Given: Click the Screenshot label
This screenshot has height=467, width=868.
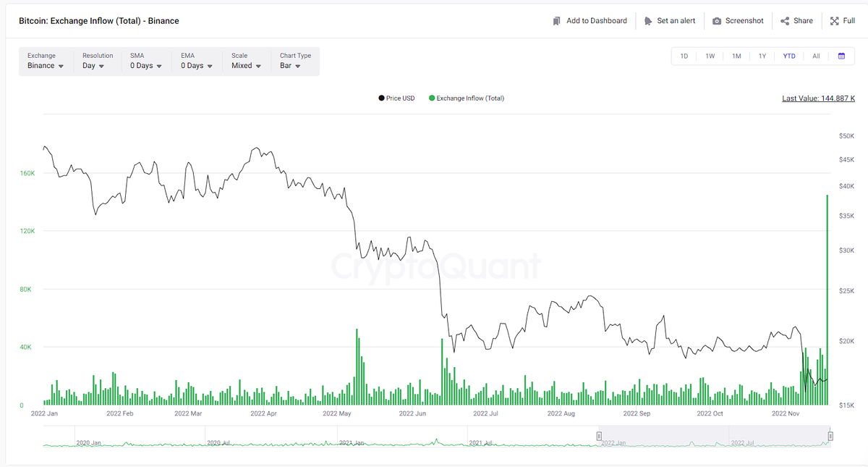Looking at the screenshot, I should tap(744, 21).
